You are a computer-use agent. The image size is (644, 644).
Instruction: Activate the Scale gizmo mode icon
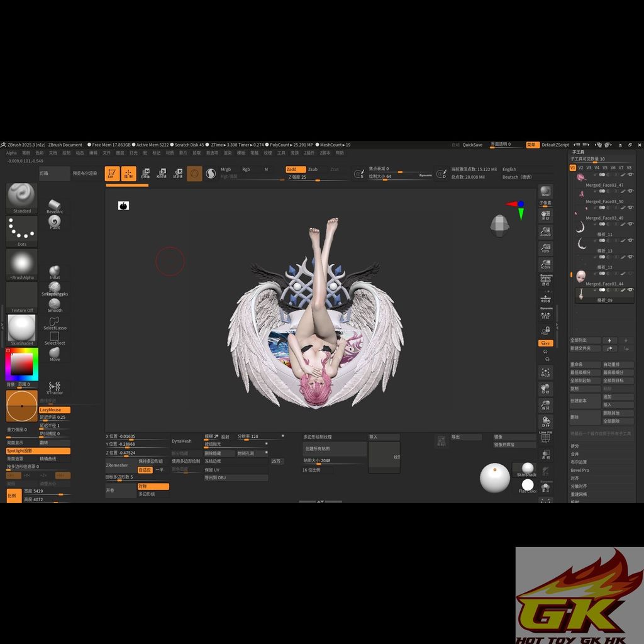click(x=162, y=174)
